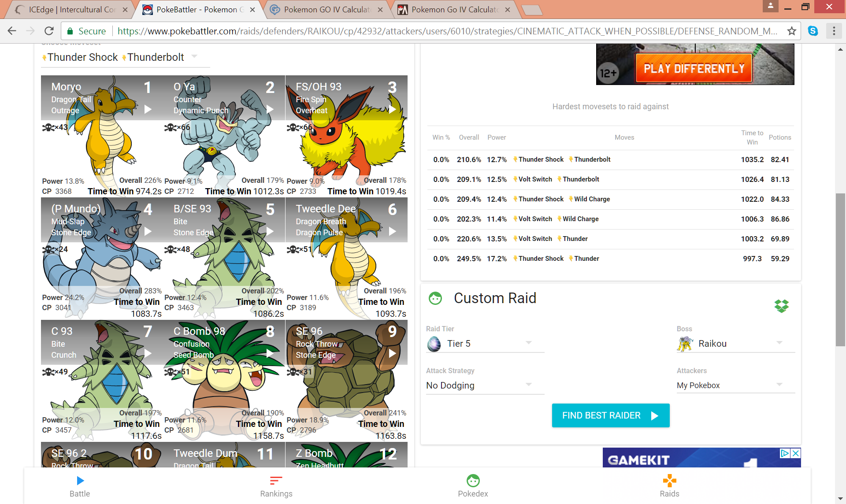This screenshot has height=504, width=846.
Task: Switch to Pokemon GO IV Calculator tab
Action: click(327, 10)
